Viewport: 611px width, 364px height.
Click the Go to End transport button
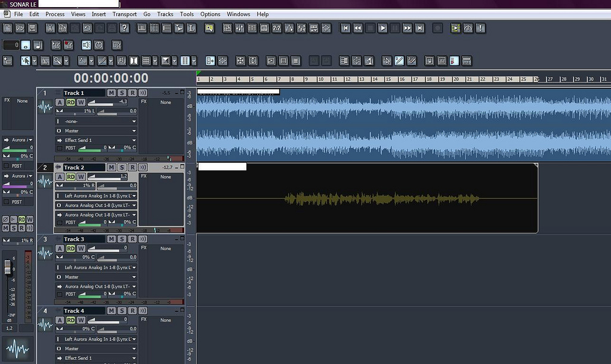point(419,28)
